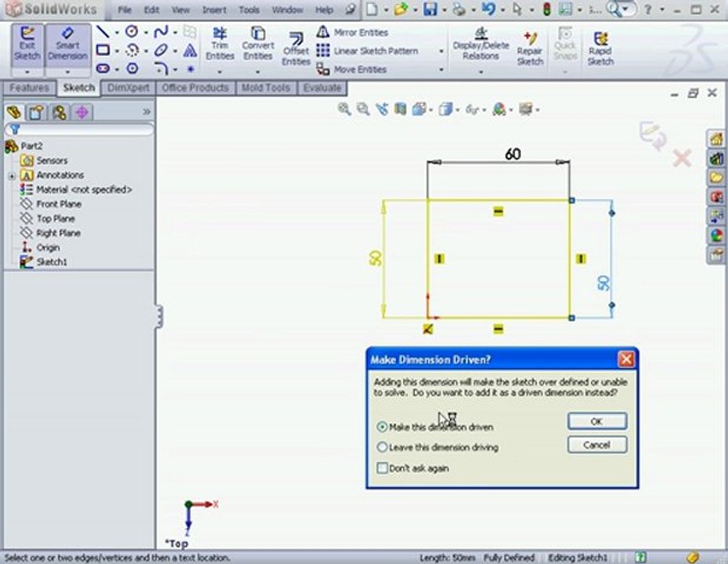728x564 pixels.
Task: Open the Insert menu
Action: (214, 9)
